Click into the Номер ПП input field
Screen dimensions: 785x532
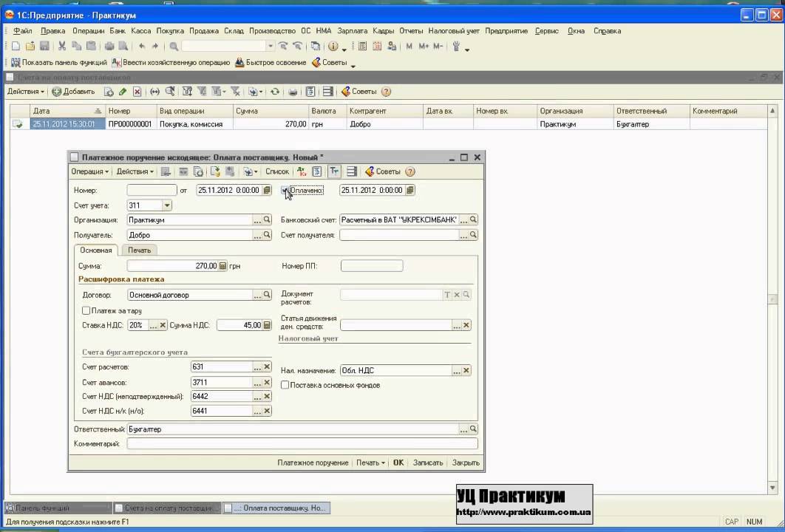[372, 266]
